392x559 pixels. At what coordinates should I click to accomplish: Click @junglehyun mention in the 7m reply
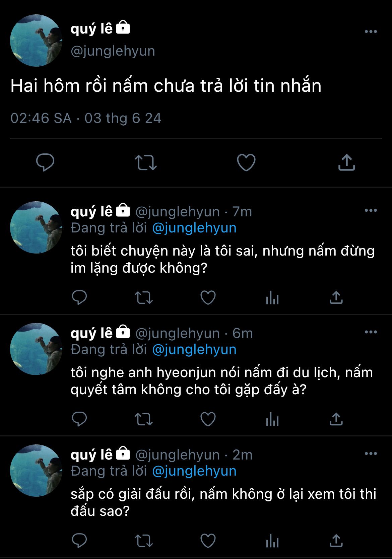(194, 228)
